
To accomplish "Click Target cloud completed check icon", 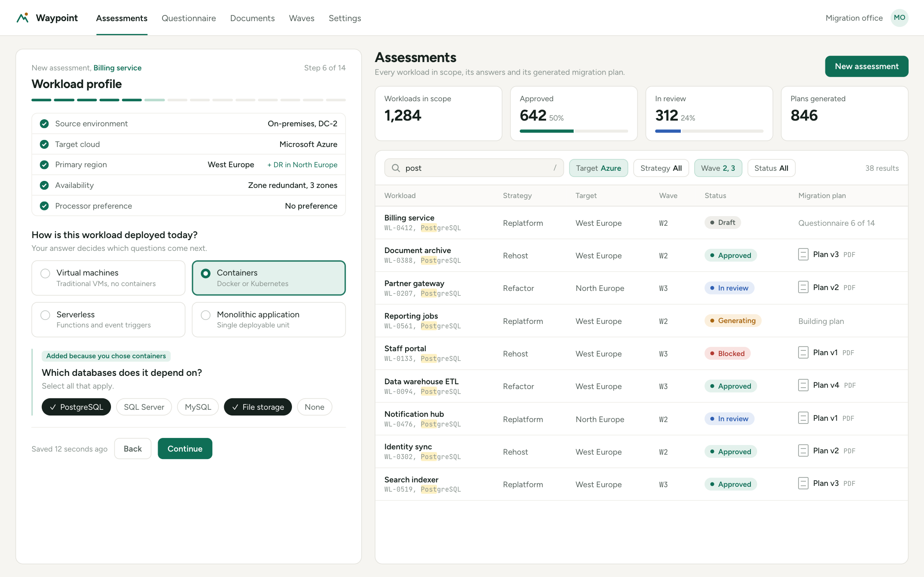I will (44, 144).
